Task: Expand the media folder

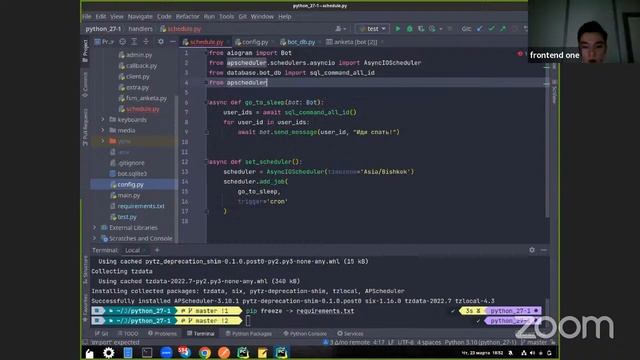Action: click(x=103, y=130)
